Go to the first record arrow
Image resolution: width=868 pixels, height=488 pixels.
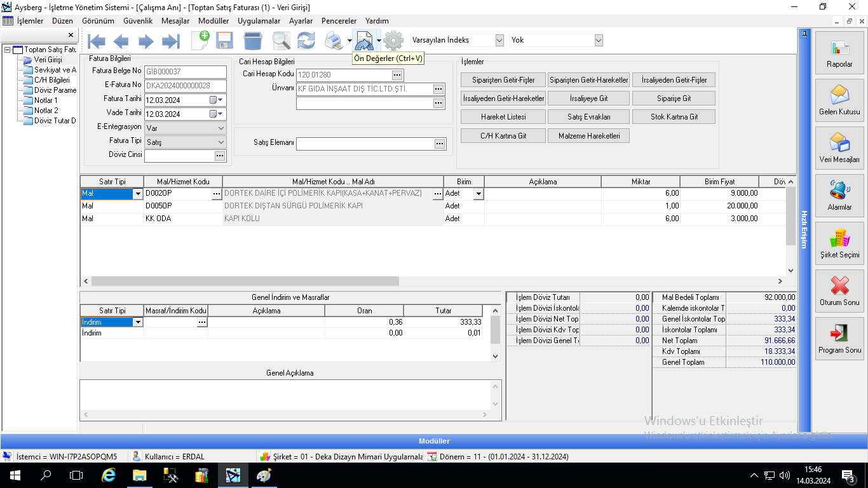pos(97,41)
